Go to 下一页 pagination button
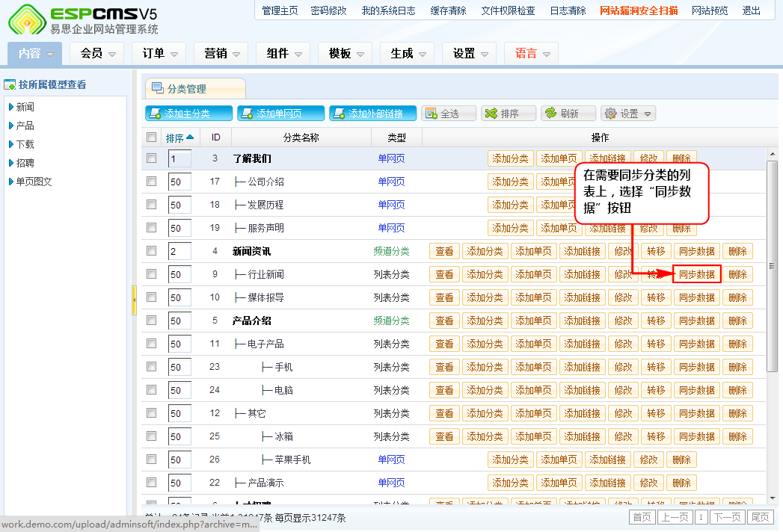Viewport: 783px width, 532px height. click(727, 517)
